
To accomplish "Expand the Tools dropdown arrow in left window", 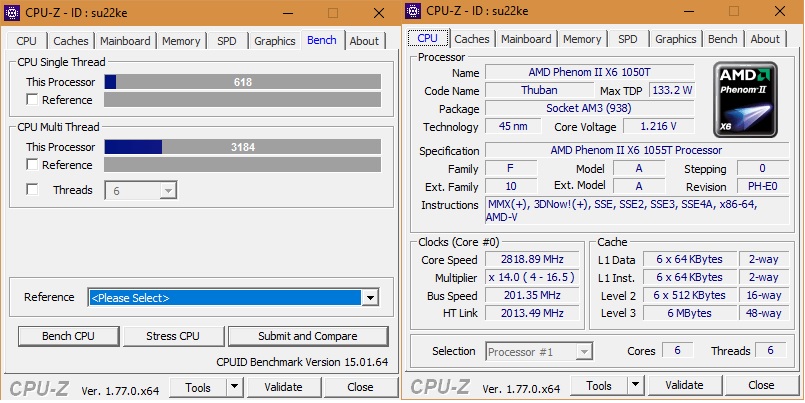I will pyautogui.click(x=234, y=388).
